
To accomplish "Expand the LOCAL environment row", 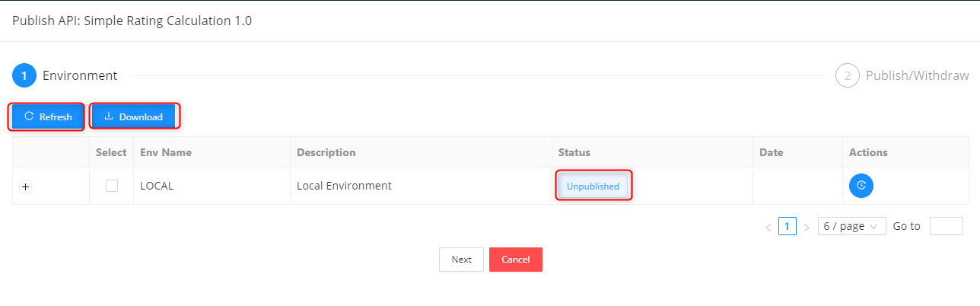I will point(25,186).
